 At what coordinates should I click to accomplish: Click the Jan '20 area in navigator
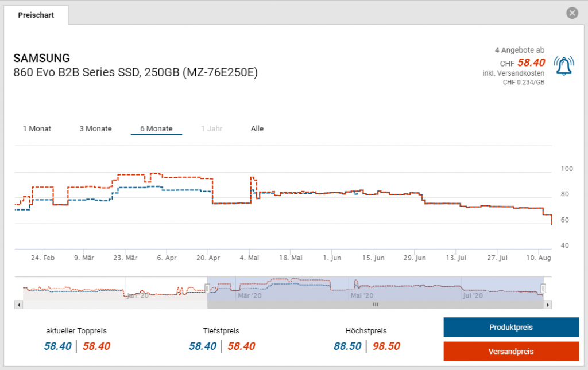138,295
